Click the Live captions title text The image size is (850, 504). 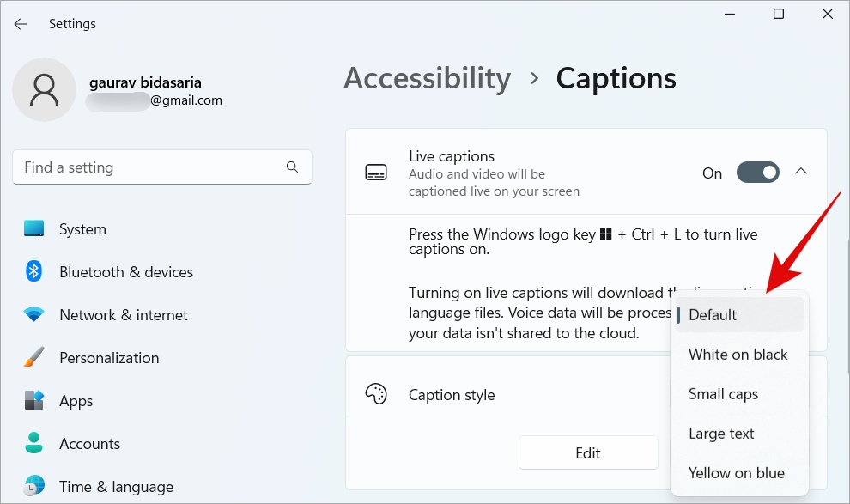tap(452, 156)
